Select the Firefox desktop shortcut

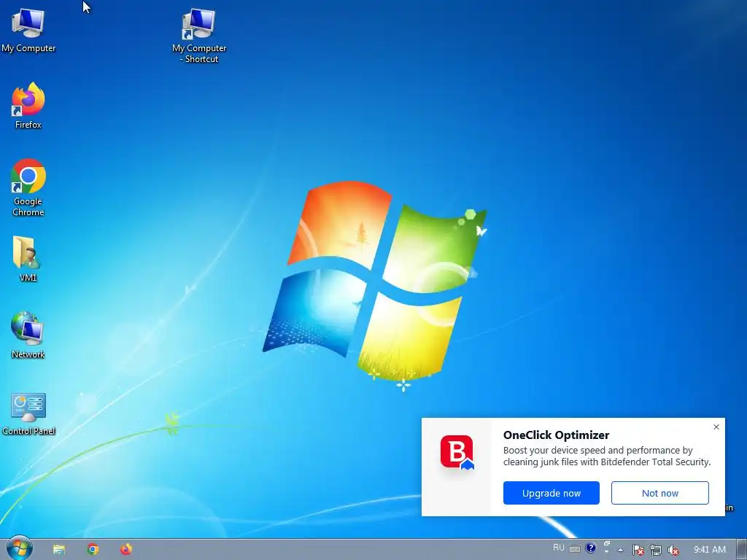[28, 106]
